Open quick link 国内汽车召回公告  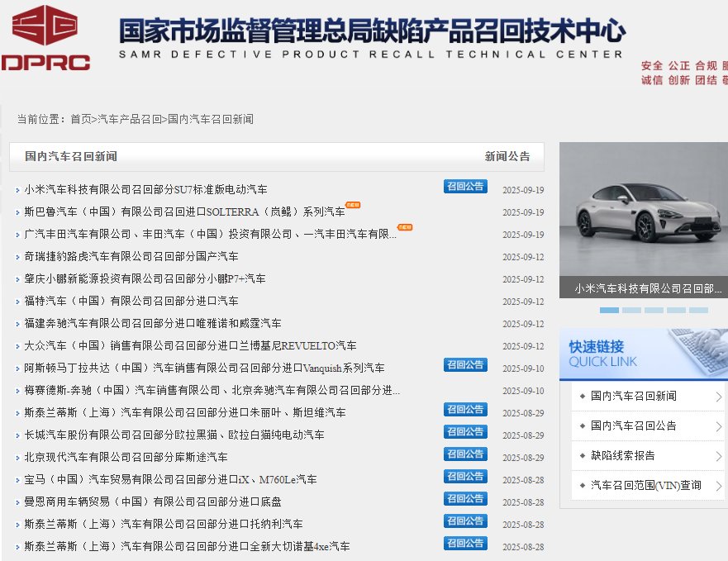tap(633, 426)
